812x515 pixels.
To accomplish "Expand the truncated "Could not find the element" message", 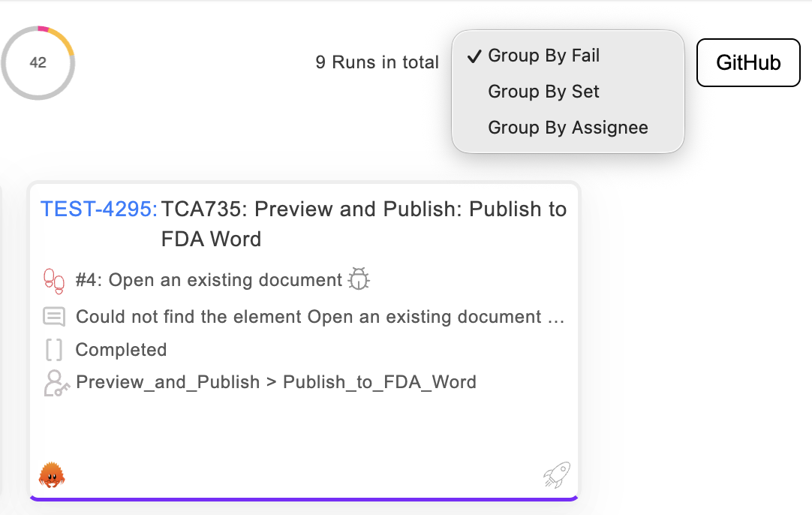I will pyautogui.click(x=320, y=317).
